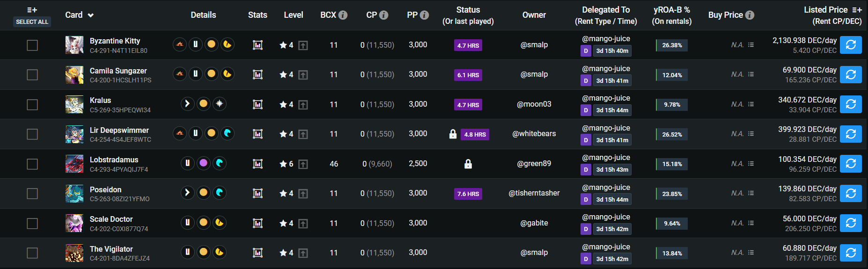Click lock icon on Lobstradamus row
Image resolution: width=868 pixels, height=269 pixels.
(x=468, y=164)
